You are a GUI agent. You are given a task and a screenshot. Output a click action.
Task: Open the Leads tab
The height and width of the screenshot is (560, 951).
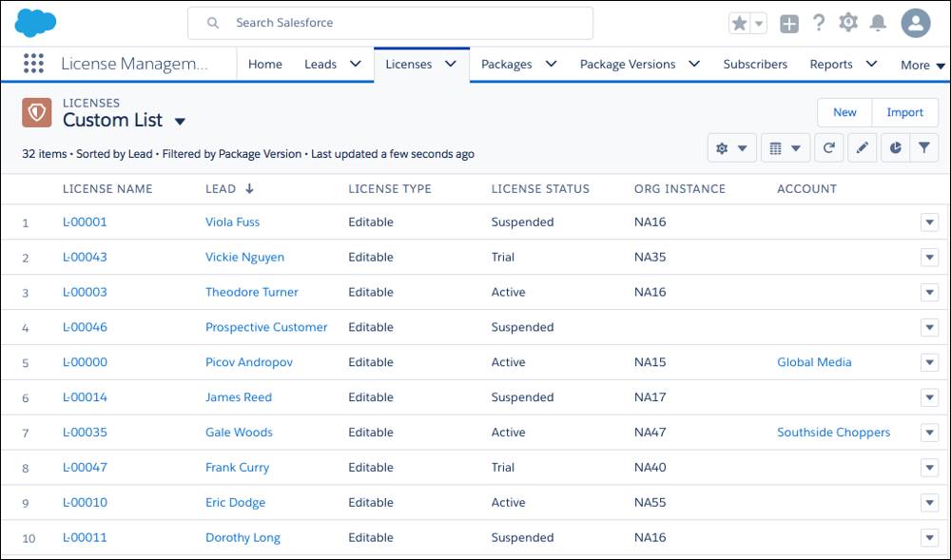click(320, 65)
